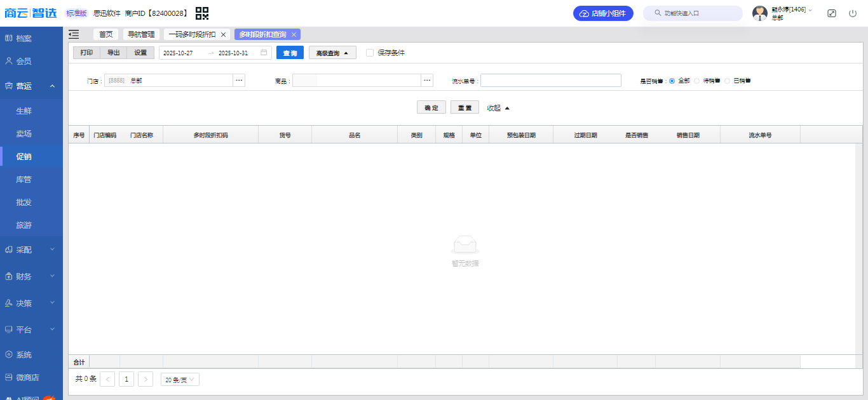The height and width of the screenshot is (400, 868).
Task: Click the ellipsis button beside 门店 field
Action: click(x=238, y=81)
